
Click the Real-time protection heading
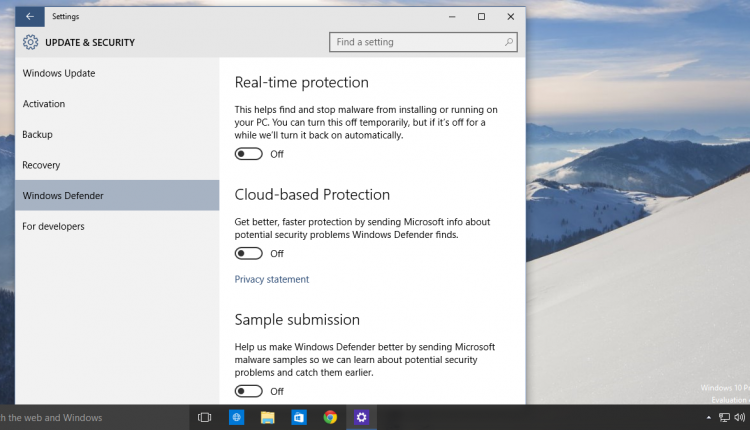click(301, 82)
